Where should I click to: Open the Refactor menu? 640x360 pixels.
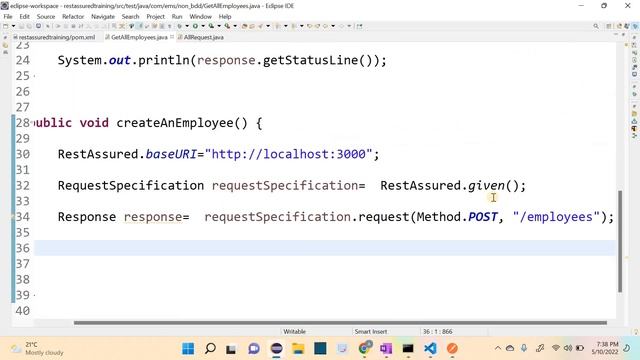[73, 16]
